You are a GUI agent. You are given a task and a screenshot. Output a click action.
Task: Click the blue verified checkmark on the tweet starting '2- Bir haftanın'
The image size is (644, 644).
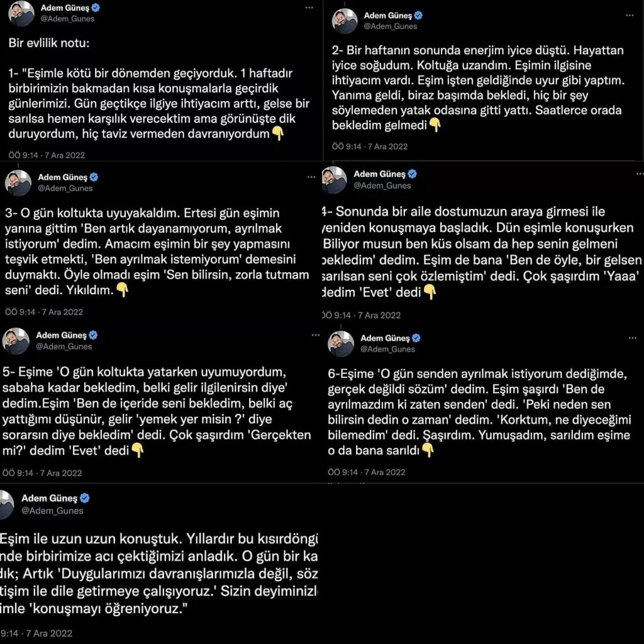pos(418,15)
